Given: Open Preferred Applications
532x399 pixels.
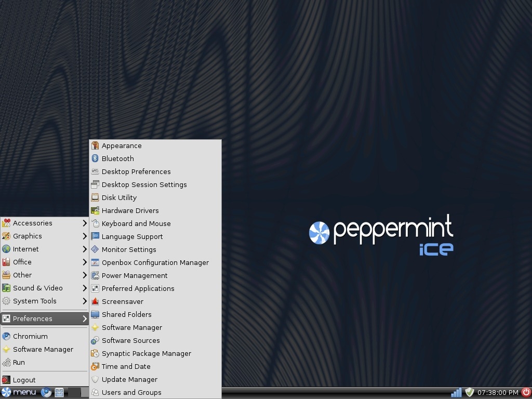Looking at the screenshot, I should click(x=155, y=288).
